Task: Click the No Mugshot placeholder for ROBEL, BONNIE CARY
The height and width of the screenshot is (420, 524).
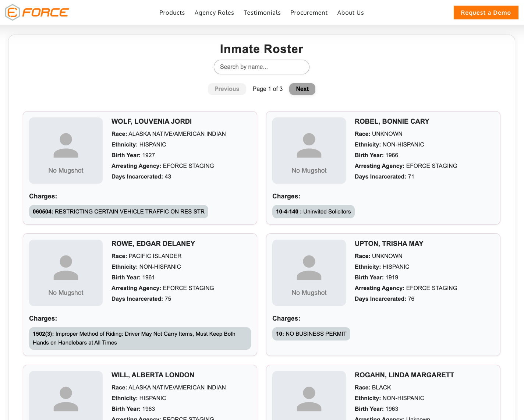Action: pyautogui.click(x=309, y=150)
